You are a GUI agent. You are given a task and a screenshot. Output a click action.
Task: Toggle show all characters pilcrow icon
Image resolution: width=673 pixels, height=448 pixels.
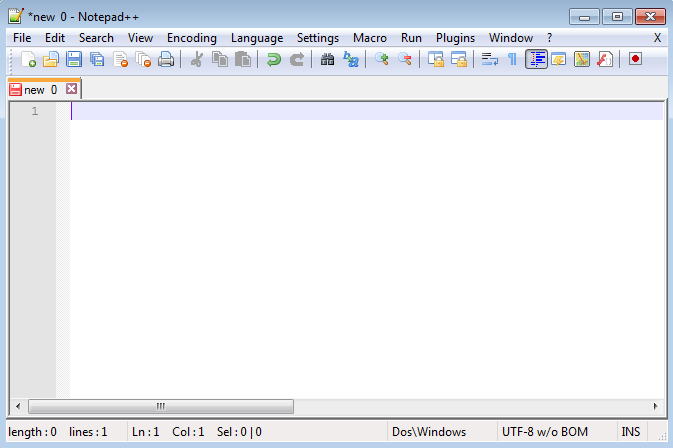[512, 59]
